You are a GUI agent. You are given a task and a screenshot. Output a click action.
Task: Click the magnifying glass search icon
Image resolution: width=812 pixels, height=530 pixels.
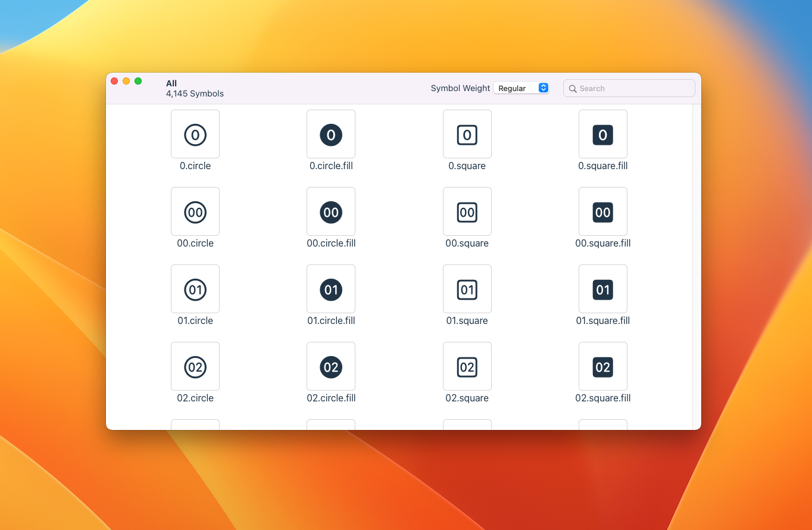573,89
